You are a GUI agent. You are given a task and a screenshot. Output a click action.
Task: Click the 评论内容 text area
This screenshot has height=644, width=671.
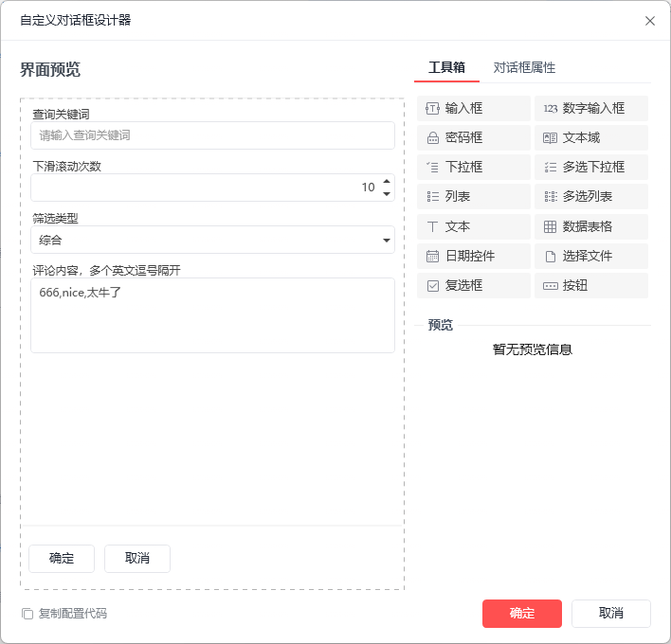click(x=212, y=315)
